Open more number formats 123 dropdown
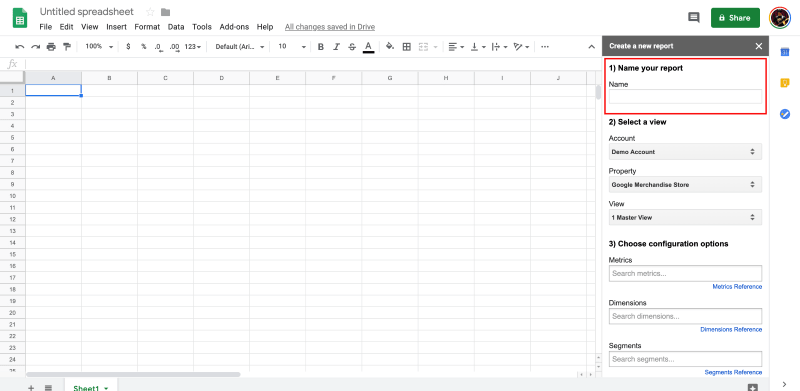 tap(193, 46)
